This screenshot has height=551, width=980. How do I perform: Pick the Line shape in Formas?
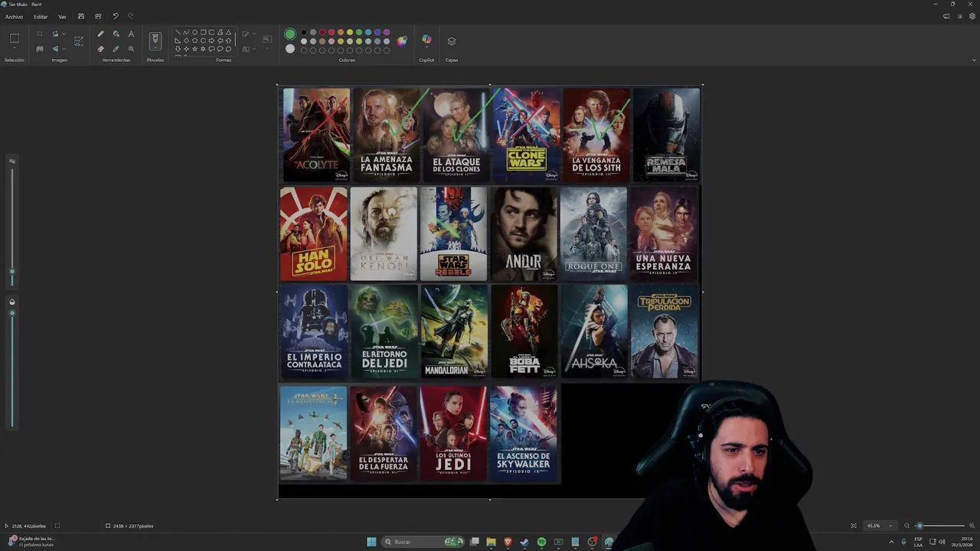178,32
